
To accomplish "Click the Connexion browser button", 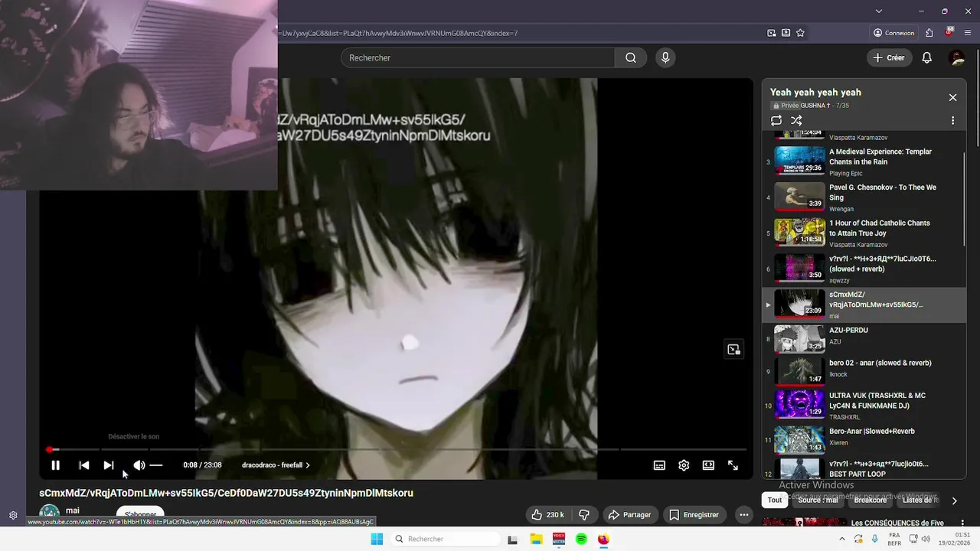I will (893, 33).
